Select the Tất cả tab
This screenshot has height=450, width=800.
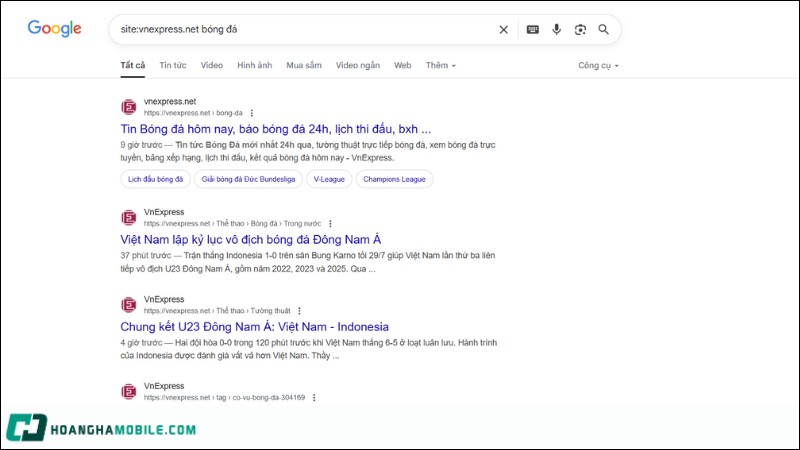(133, 65)
